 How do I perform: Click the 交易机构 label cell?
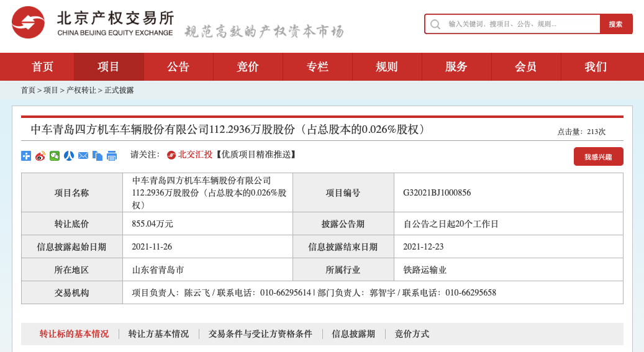[72, 293]
